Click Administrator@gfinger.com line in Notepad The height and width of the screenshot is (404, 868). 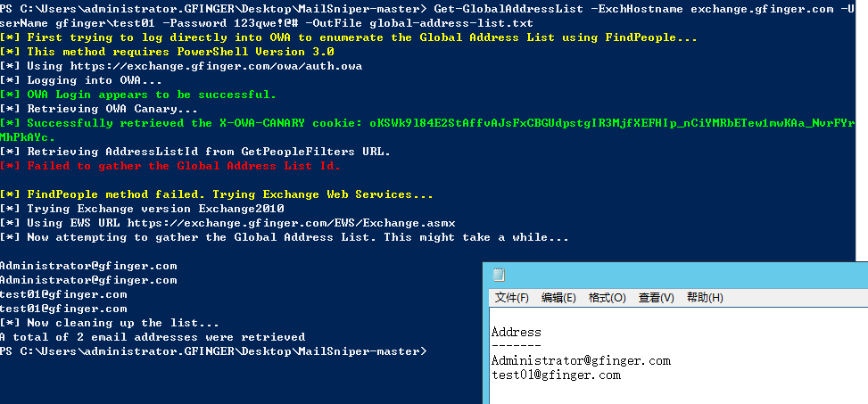581,361
